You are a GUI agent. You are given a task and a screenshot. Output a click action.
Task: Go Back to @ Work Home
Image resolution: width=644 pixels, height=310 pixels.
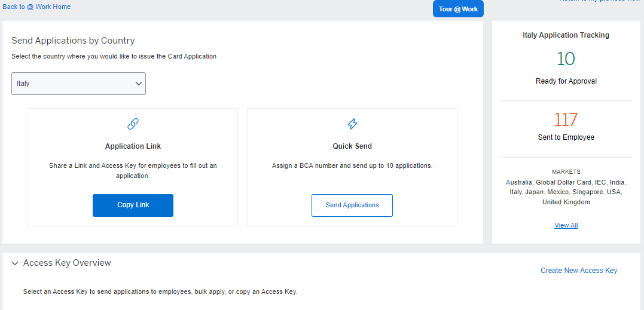pyautogui.click(x=36, y=7)
